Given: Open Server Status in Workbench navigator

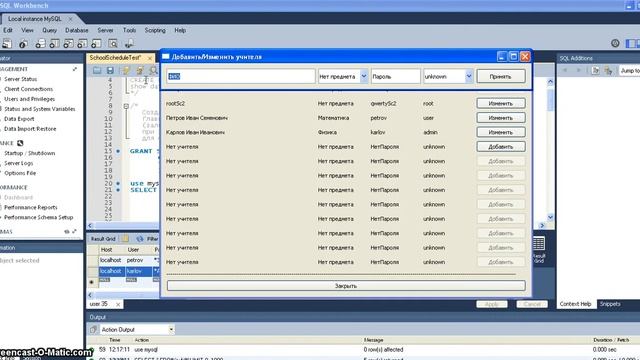Looking at the screenshot, I should click(20, 79).
